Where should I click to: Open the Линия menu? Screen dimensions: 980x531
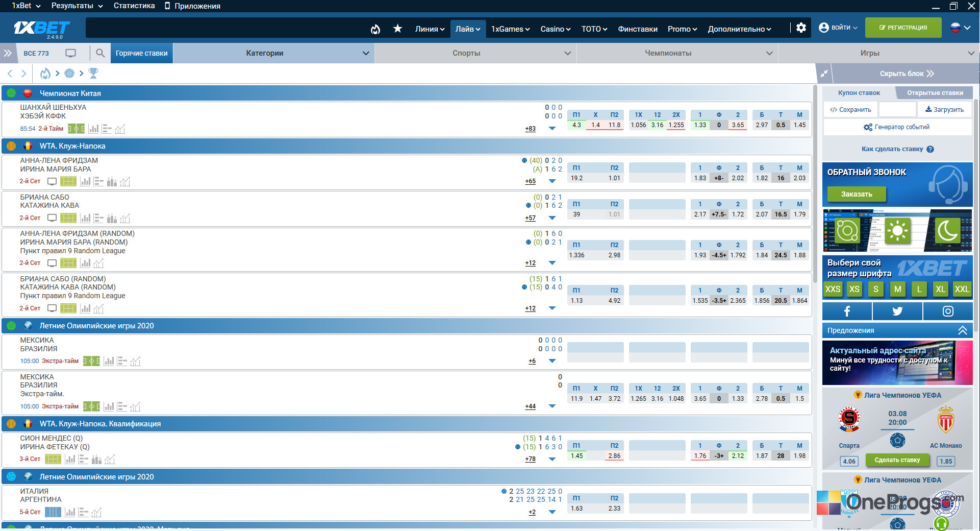click(430, 29)
